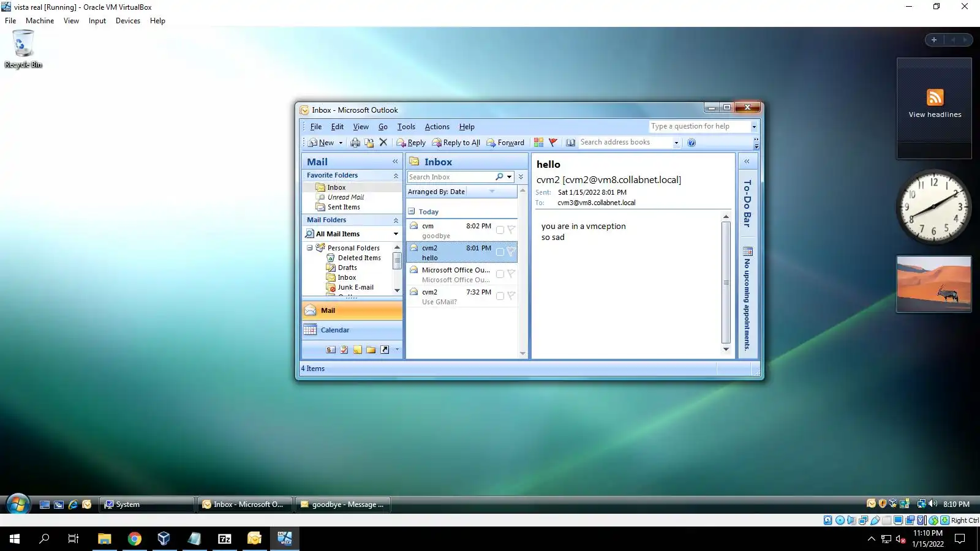Viewport: 980px width, 551px height.
Task: Open the Address Book icon
Action: 570,143
